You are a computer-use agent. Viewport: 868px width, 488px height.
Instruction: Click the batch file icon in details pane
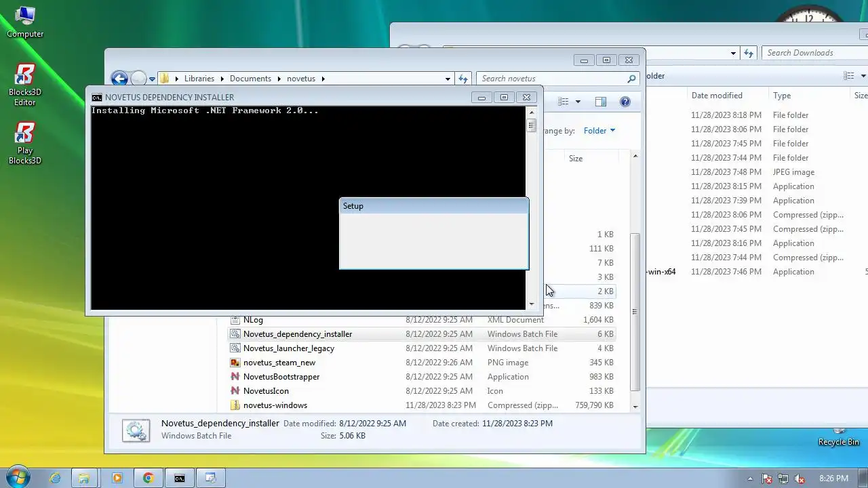tap(136, 430)
